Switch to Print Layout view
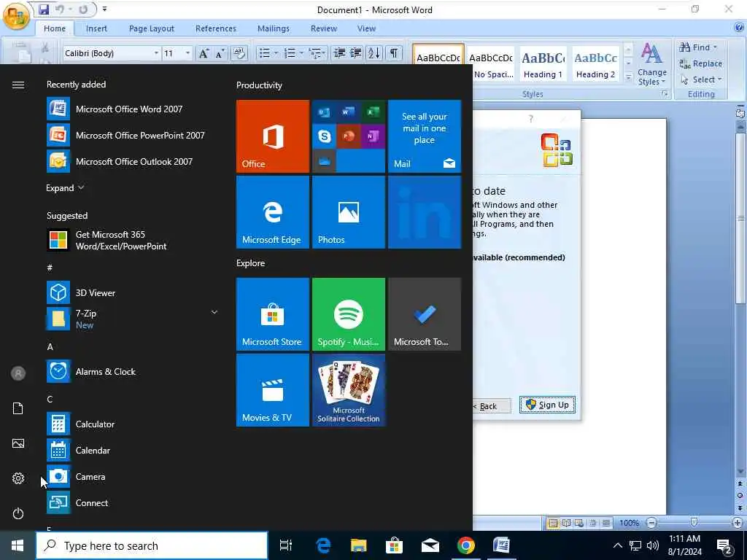Image resolution: width=747 pixels, height=560 pixels. coord(553,523)
